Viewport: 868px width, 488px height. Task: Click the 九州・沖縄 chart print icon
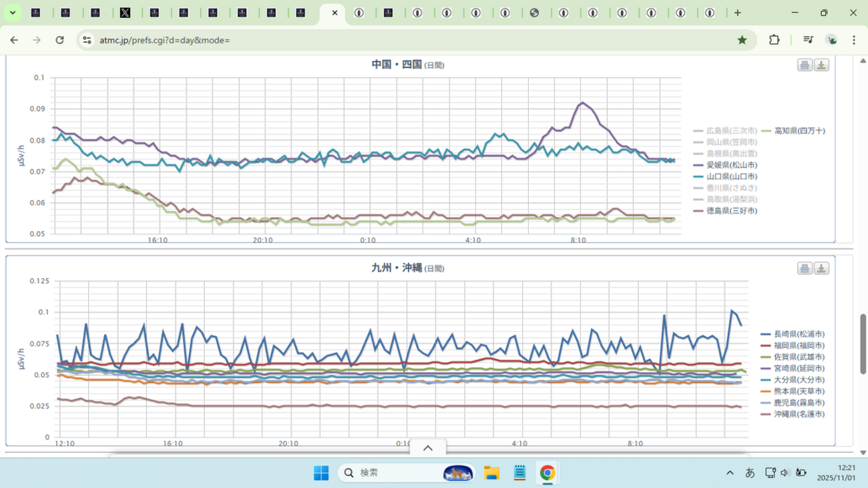805,268
